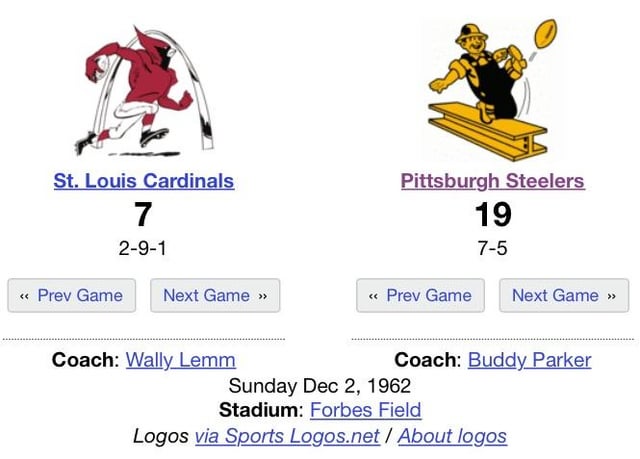Click the Cardinals' score of 7
The image size is (640, 459).
click(143, 213)
